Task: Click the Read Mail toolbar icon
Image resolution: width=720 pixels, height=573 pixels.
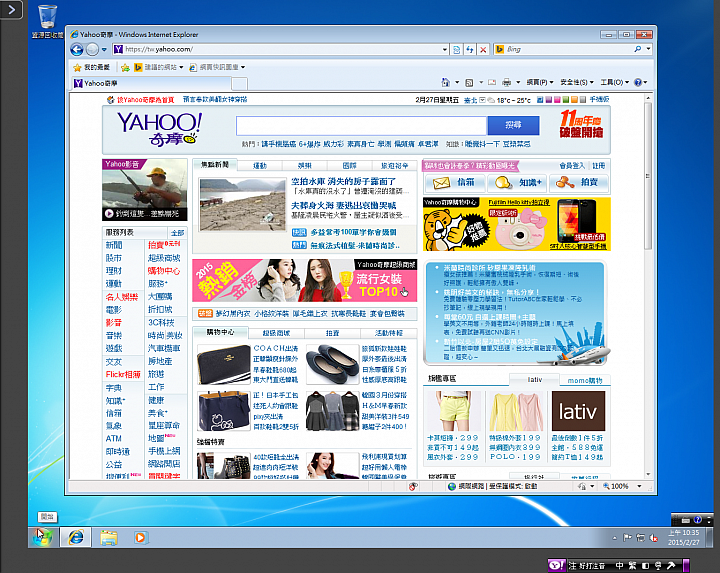Action: (492, 82)
